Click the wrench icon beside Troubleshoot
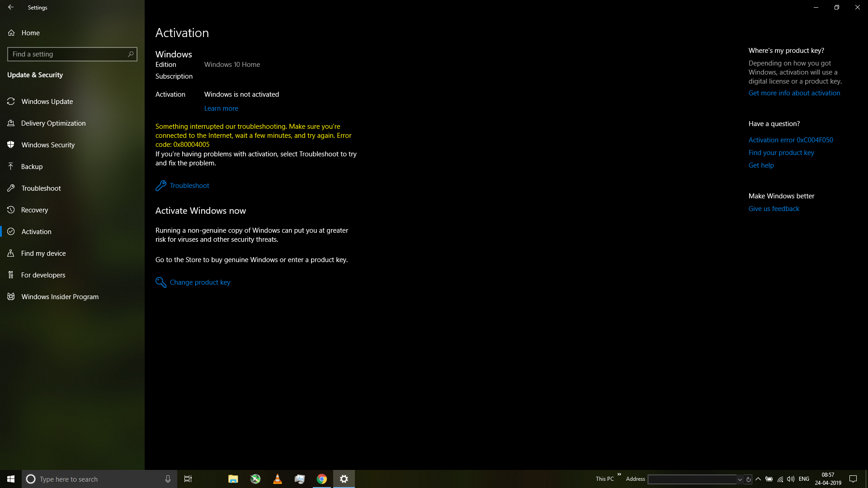Screen dimensions: 868x488 [161, 186]
